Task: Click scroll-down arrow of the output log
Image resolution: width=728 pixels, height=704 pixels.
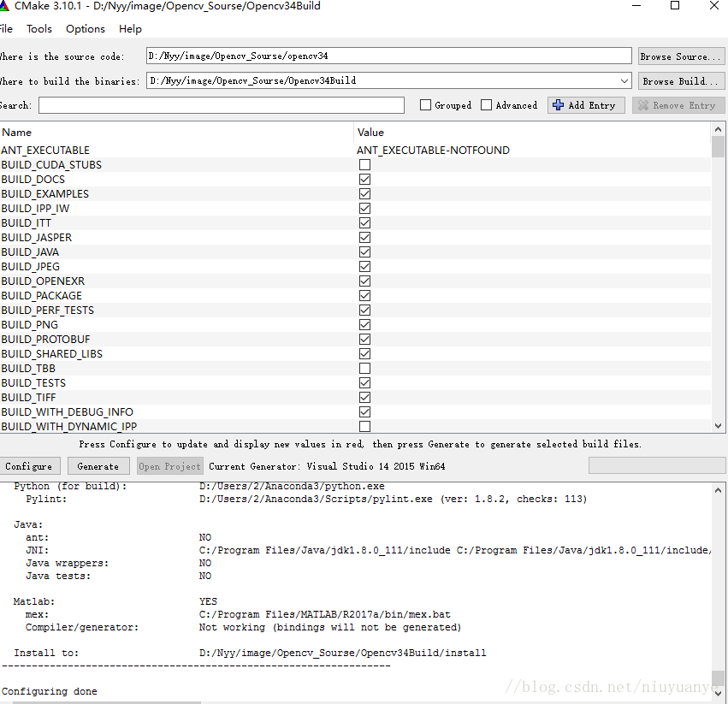Action: [x=718, y=694]
